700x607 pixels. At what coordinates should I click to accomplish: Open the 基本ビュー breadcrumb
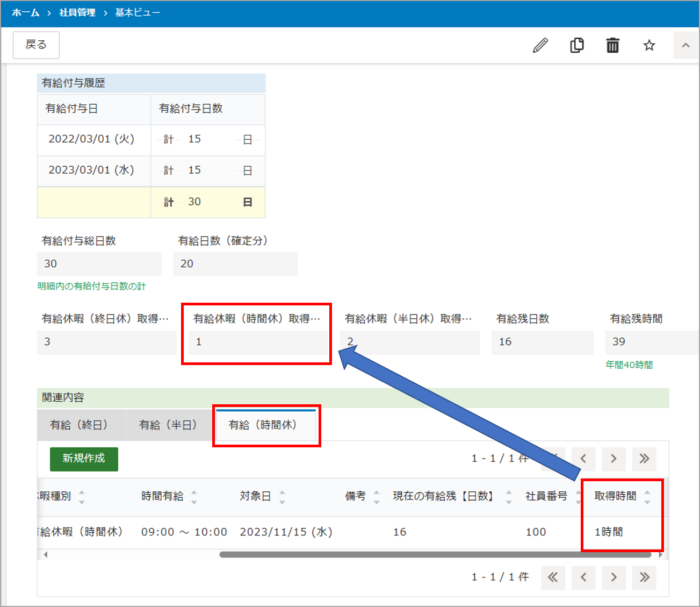click(138, 12)
